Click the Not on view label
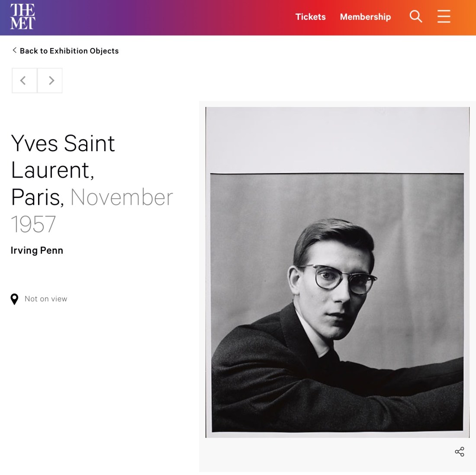This screenshot has width=476, height=475. 46,299
